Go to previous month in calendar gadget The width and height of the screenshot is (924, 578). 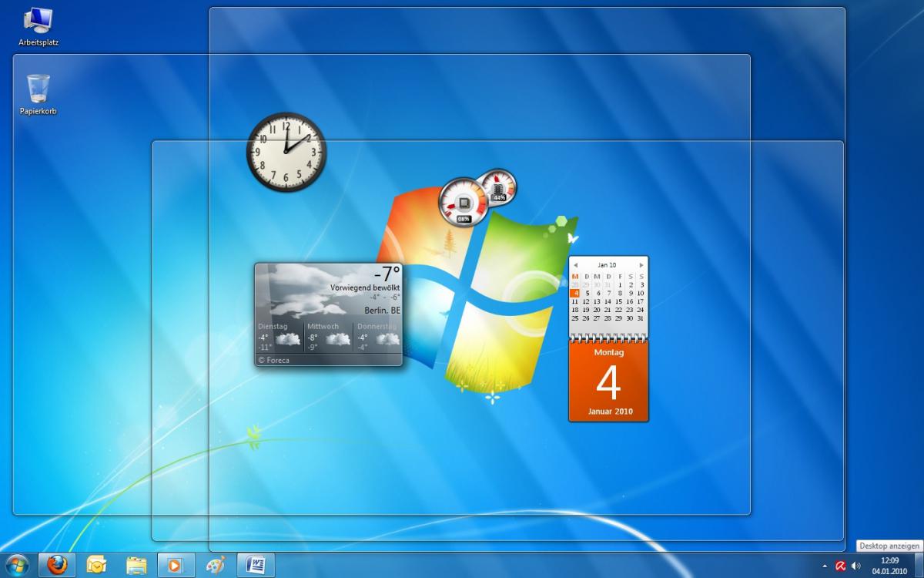[x=574, y=264]
